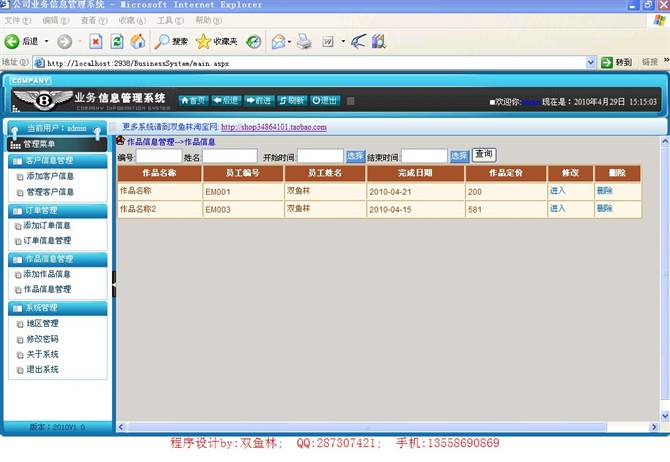
Task: Open 添加作品信息 in sidebar
Action: tap(47, 274)
